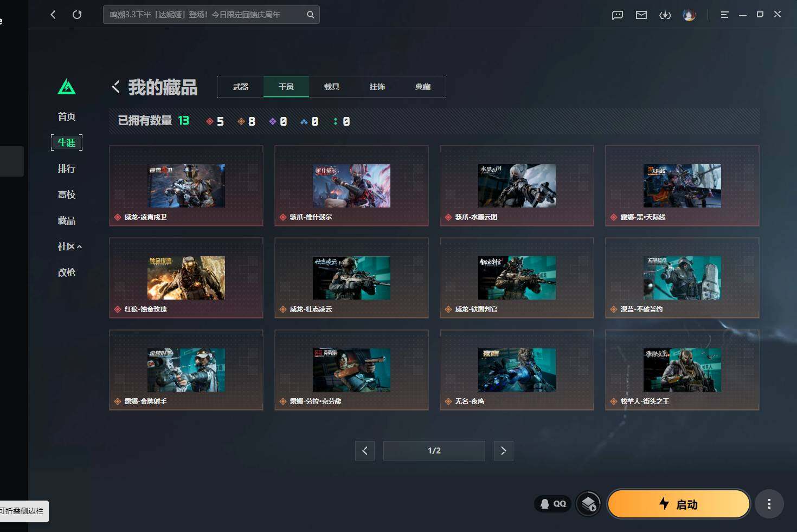Open the three-dot more options button

(769, 504)
